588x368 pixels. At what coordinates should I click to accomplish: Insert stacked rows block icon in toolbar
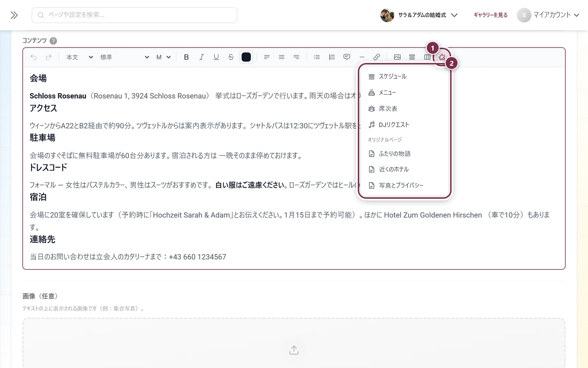point(412,57)
